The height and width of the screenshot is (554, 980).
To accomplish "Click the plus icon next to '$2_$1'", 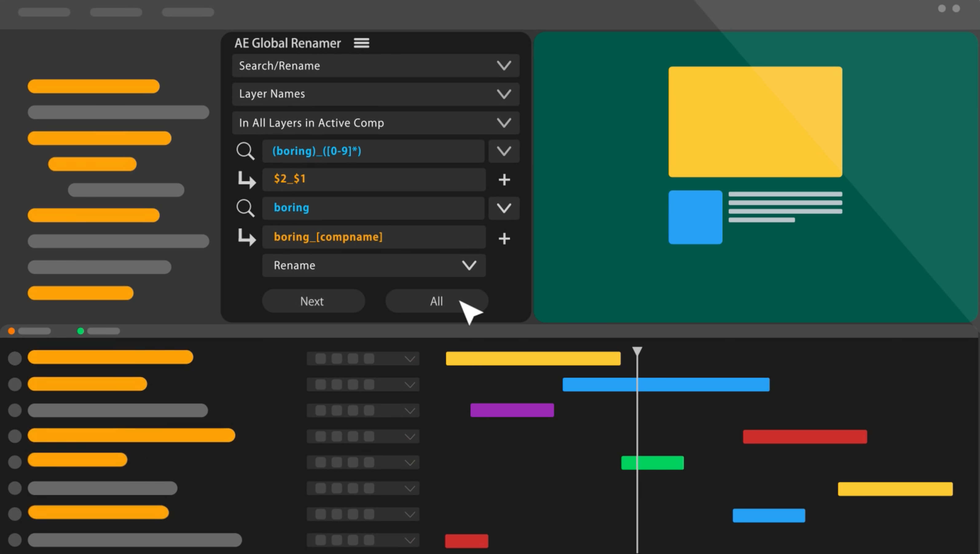I will 504,180.
